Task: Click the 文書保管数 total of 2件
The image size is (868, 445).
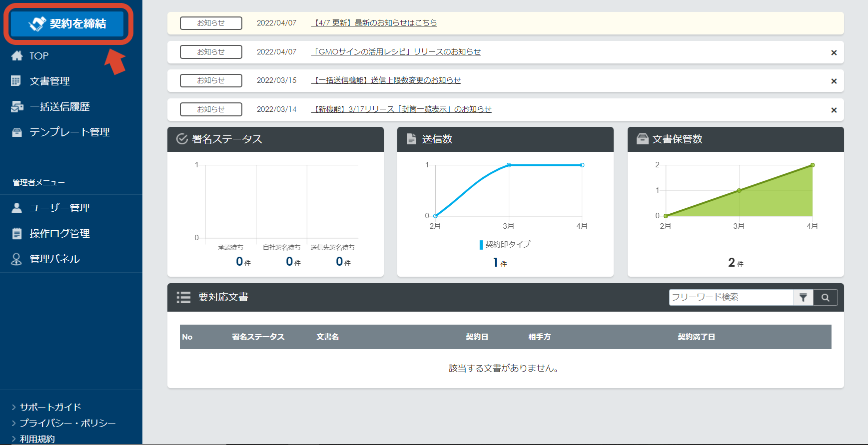Action: pyautogui.click(x=736, y=263)
